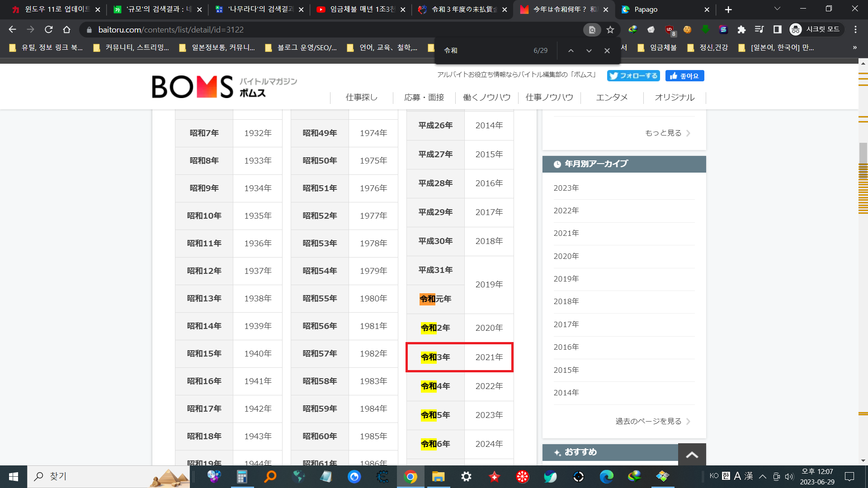This screenshot has width=868, height=488.
Task: Switch to the Papago tab
Action: click(x=646, y=9)
